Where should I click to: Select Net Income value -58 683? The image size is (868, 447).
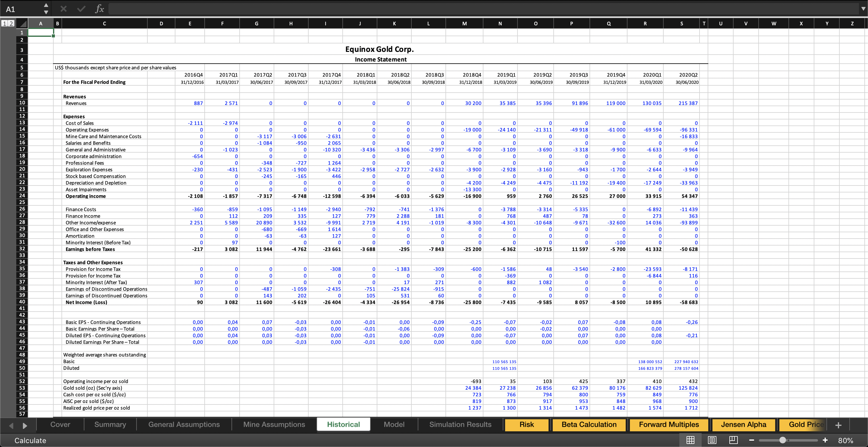coord(689,302)
